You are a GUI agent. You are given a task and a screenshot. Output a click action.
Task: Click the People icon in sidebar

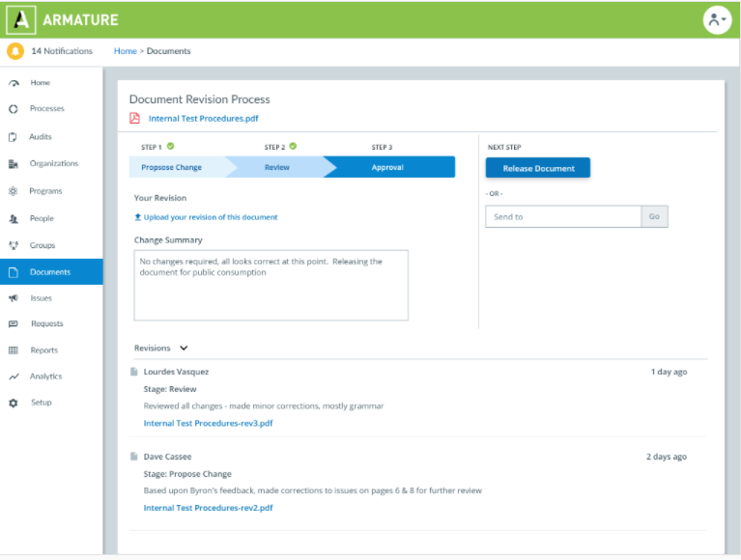(x=14, y=218)
